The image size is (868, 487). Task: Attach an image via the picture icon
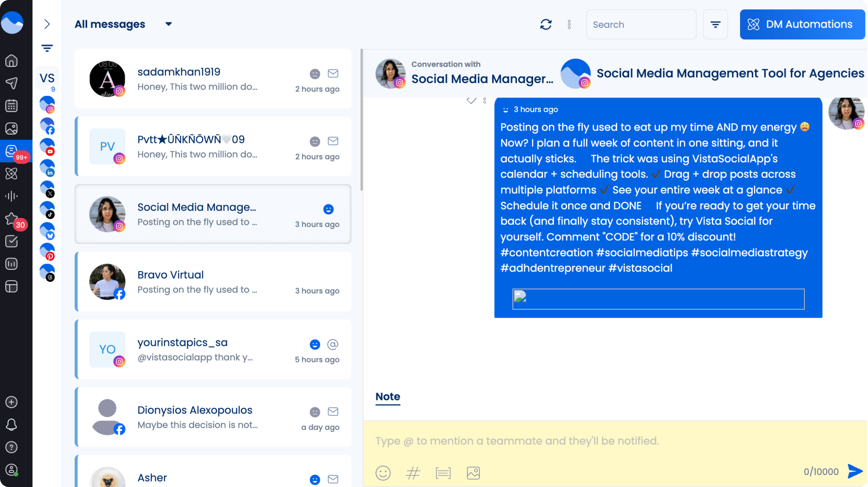tap(473, 472)
